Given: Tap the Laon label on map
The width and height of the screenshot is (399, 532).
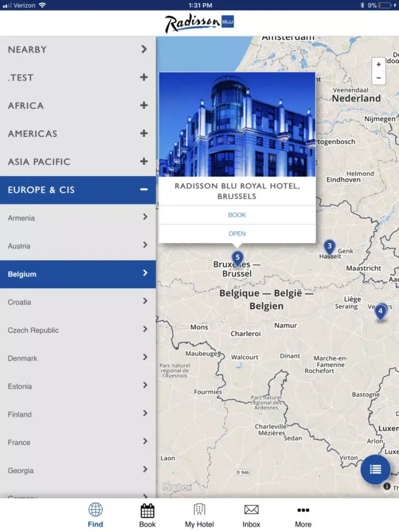Looking at the screenshot, I should point(168,458).
